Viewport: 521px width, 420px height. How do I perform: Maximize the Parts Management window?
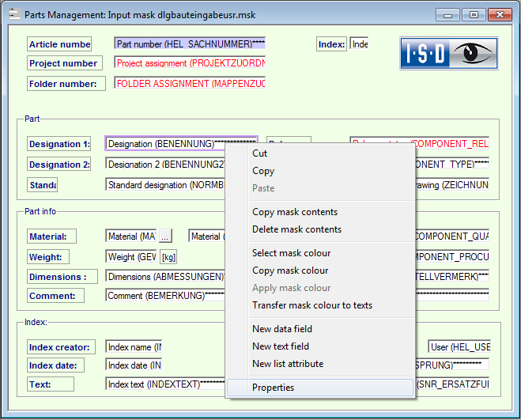pos(474,15)
